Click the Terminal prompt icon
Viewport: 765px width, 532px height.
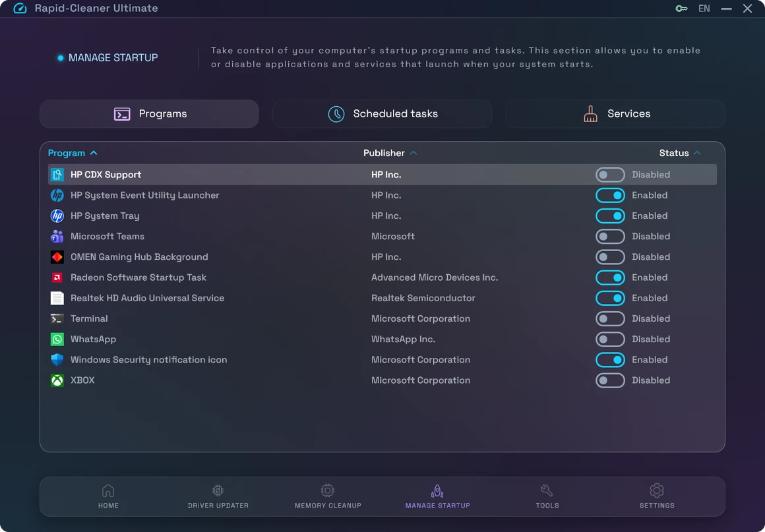pyautogui.click(x=57, y=318)
